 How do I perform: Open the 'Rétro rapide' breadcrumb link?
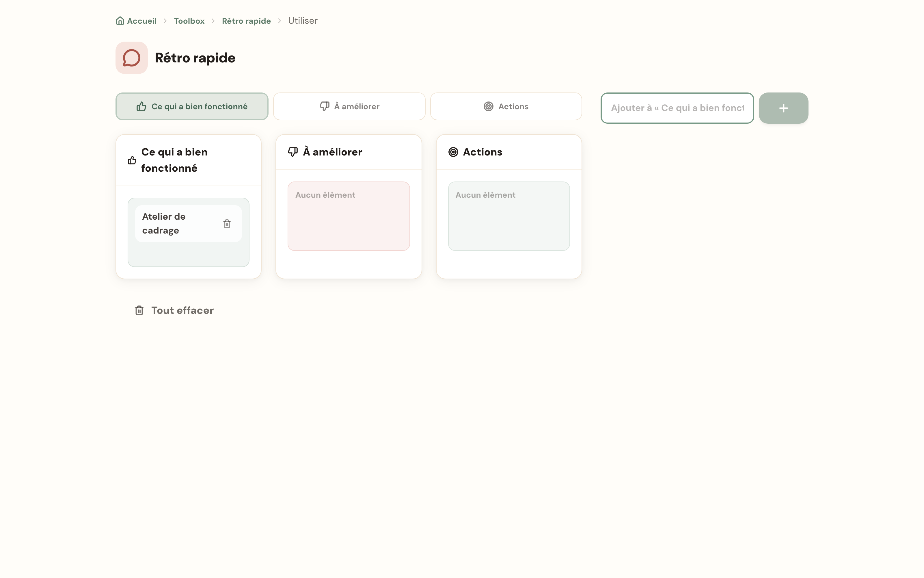point(246,21)
